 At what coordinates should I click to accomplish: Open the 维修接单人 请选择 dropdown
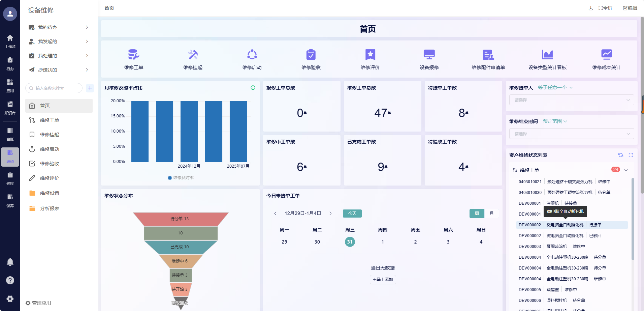point(571,100)
